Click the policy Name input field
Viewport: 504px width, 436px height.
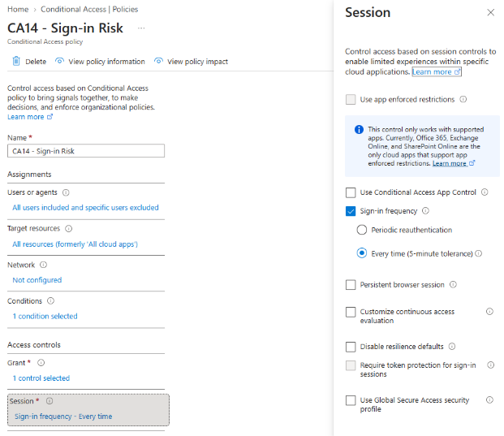click(x=86, y=151)
